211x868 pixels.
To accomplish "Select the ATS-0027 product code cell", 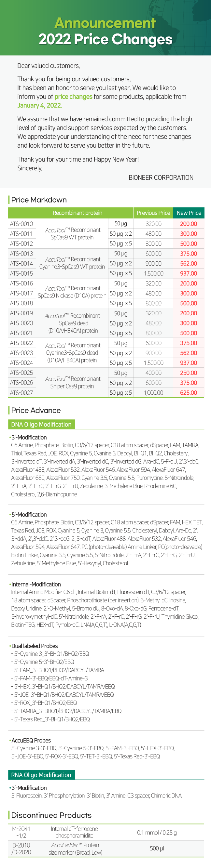I will pos(21,393).
